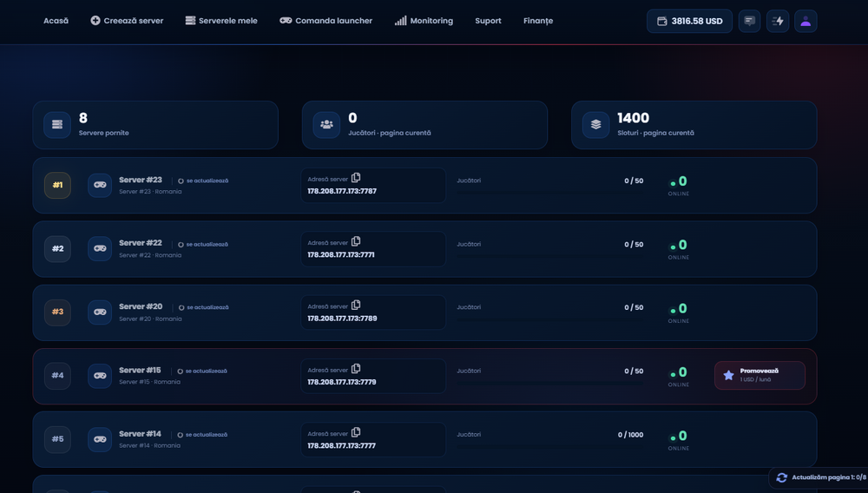This screenshot has height=493, width=868.
Task: Open Creează server page
Action: 127,21
